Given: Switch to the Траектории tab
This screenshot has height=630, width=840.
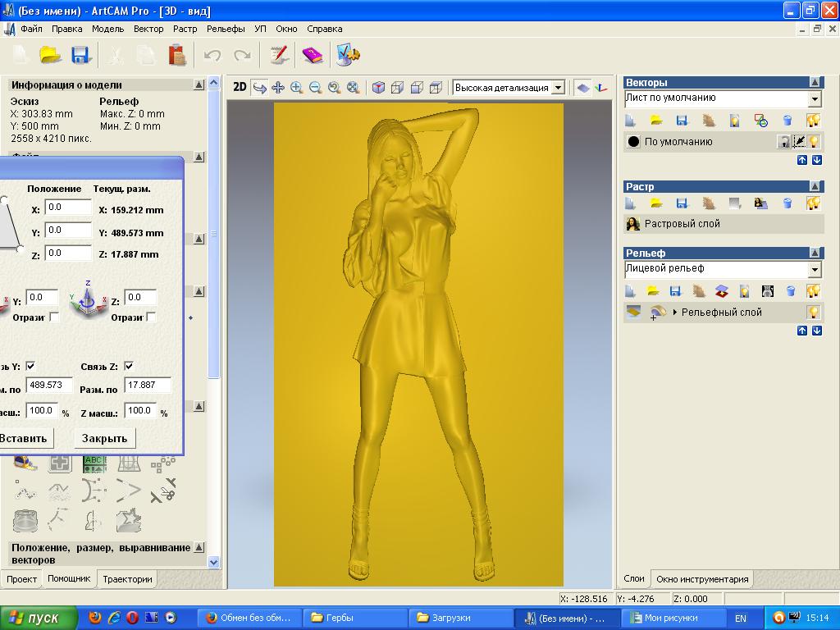Looking at the screenshot, I should [x=127, y=578].
